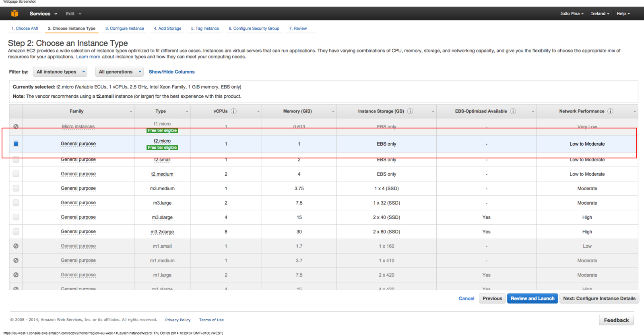This screenshot has width=644, height=335.
Task: Open the Edit dropdown menu
Action: [74, 14]
